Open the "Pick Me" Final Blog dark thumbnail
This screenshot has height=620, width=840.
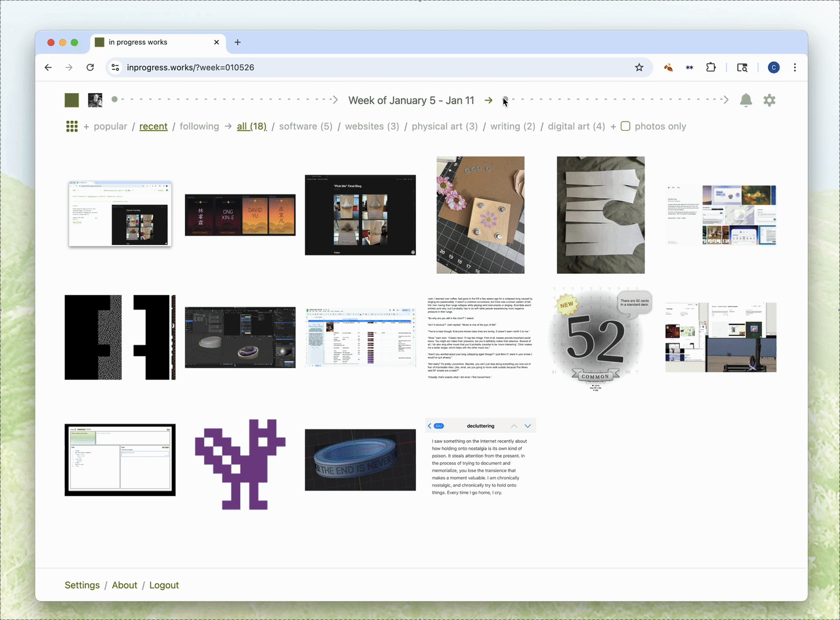360,215
